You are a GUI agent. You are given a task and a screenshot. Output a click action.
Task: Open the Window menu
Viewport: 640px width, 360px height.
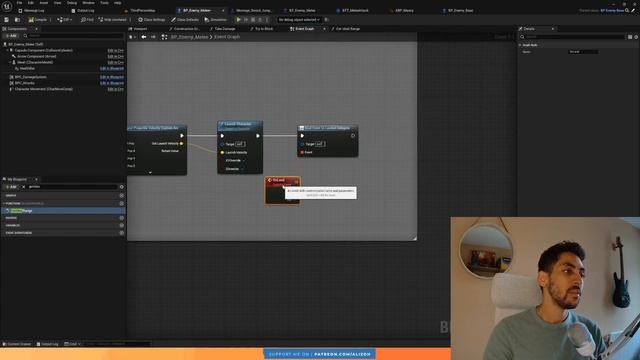click(x=88, y=3)
